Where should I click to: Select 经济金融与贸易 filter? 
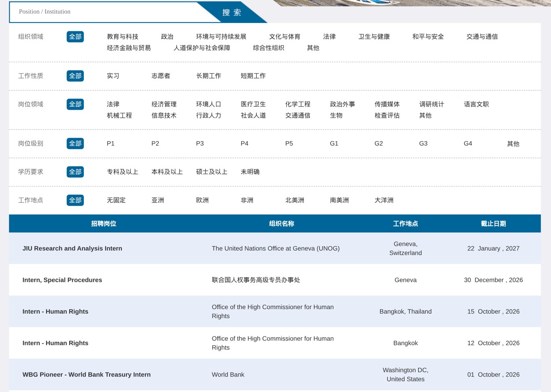pos(129,48)
